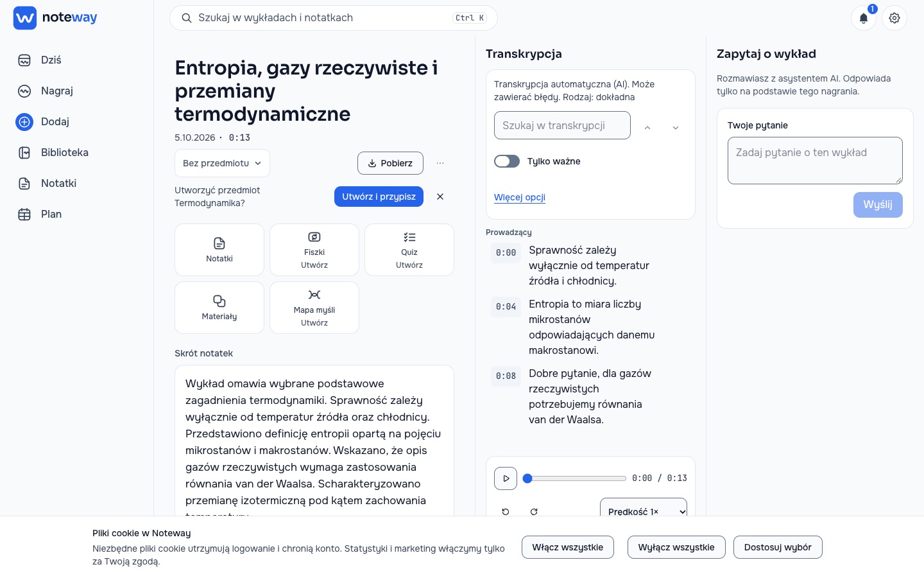Click the Zadaj pytanie question box
The width and height of the screenshot is (924, 578).
click(815, 161)
